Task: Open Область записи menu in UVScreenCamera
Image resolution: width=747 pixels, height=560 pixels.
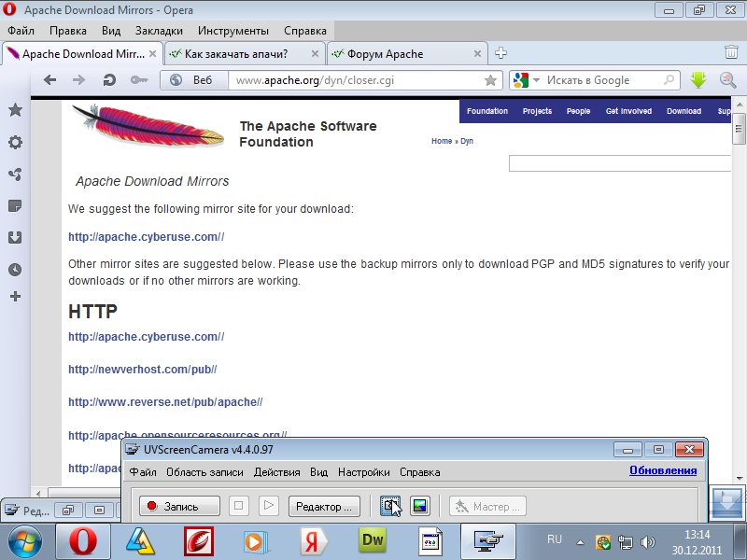Action: tap(204, 472)
